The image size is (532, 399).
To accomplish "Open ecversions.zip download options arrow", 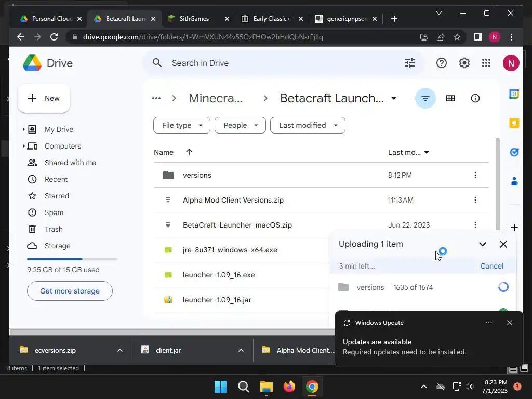I will pos(120,350).
